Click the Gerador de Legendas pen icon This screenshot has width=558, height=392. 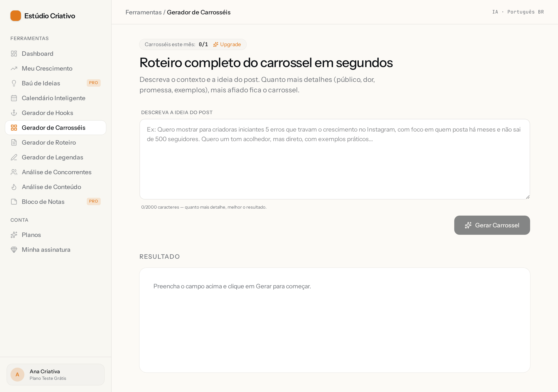14,157
